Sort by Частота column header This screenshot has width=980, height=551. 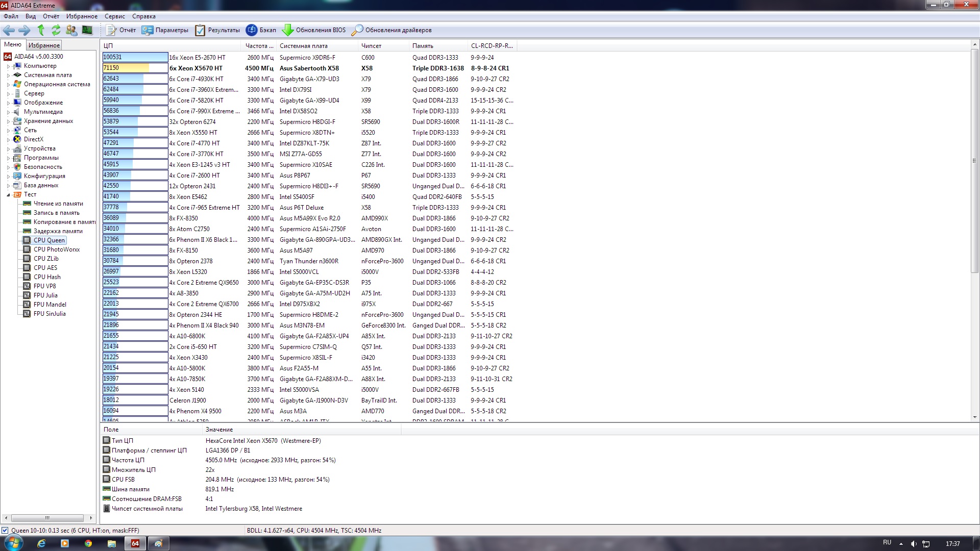click(259, 46)
